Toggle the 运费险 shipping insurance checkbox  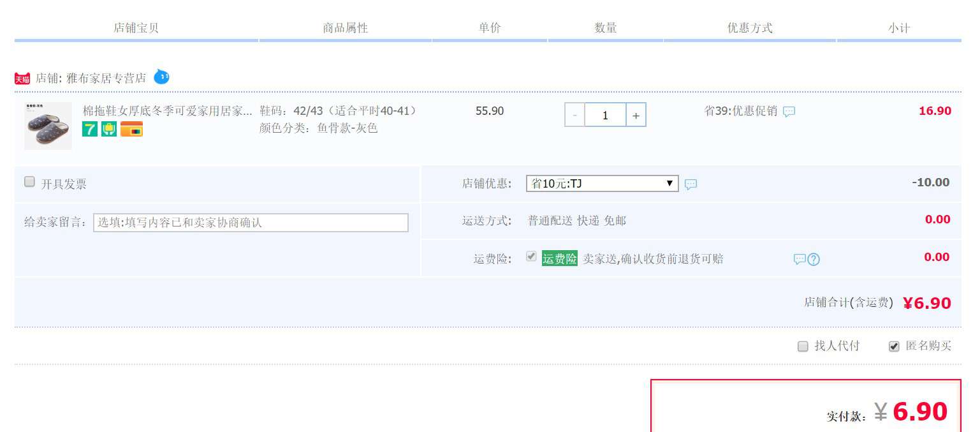[531, 257]
